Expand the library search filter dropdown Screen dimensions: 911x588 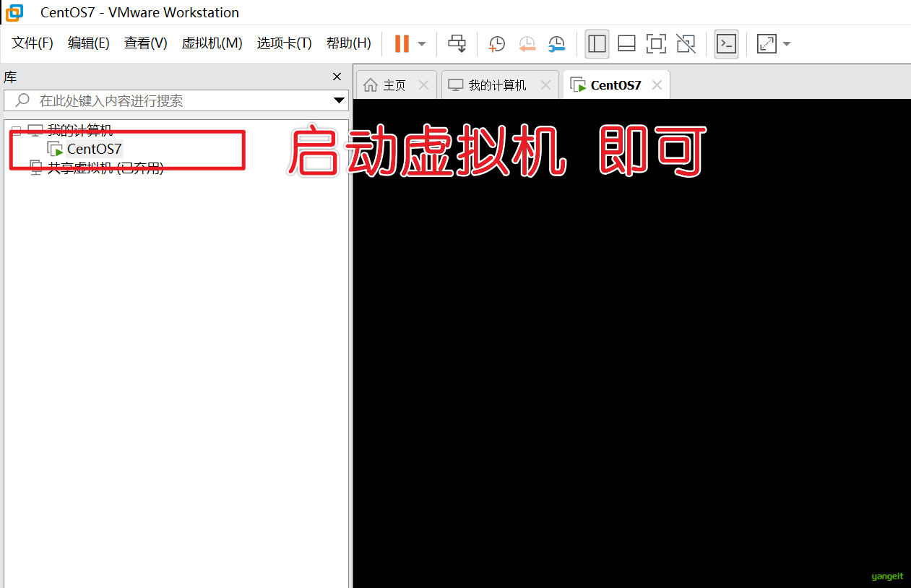(x=338, y=100)
